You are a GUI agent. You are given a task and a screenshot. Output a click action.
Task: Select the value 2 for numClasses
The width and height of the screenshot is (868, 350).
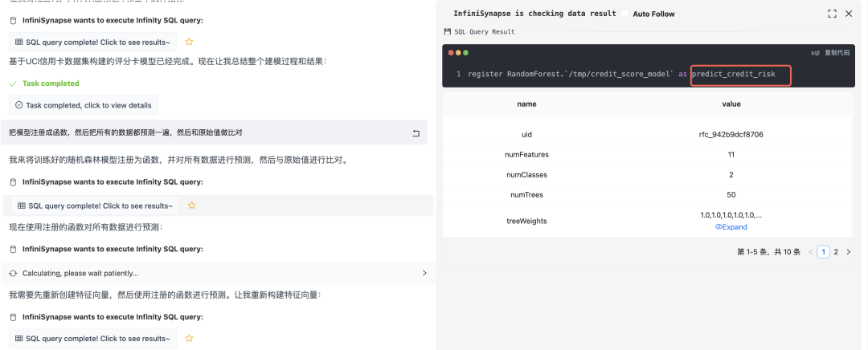[x=731, y=175]
